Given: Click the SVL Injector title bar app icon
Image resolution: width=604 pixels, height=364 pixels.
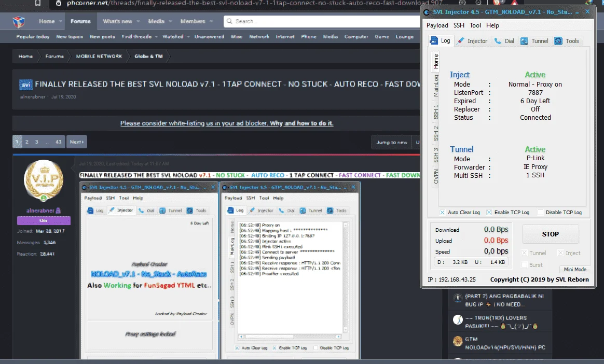Looking at the screenshot, I should (x=427, y=12).
